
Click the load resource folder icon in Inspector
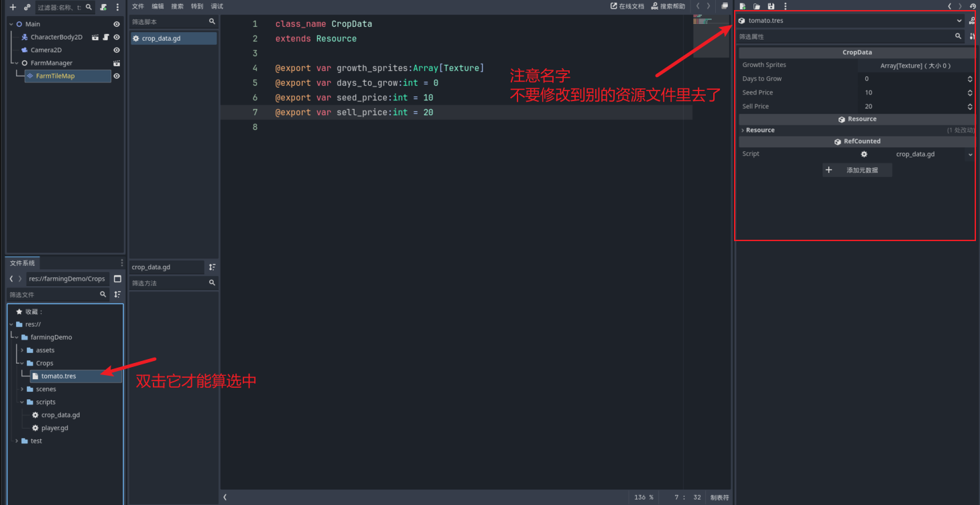pos(757,7)
